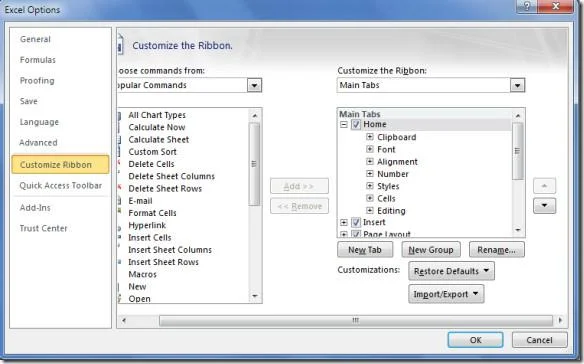Uncheck the Insert tab checkbox
The height and width of the screenshot is (364, 584).
tap(356, 222)
